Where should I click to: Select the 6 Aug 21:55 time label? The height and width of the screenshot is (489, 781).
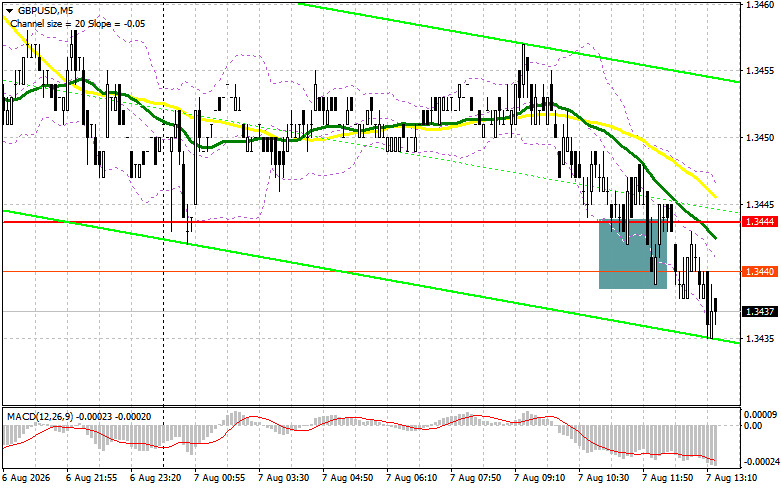pyautogui.click(x=92, y=478)
